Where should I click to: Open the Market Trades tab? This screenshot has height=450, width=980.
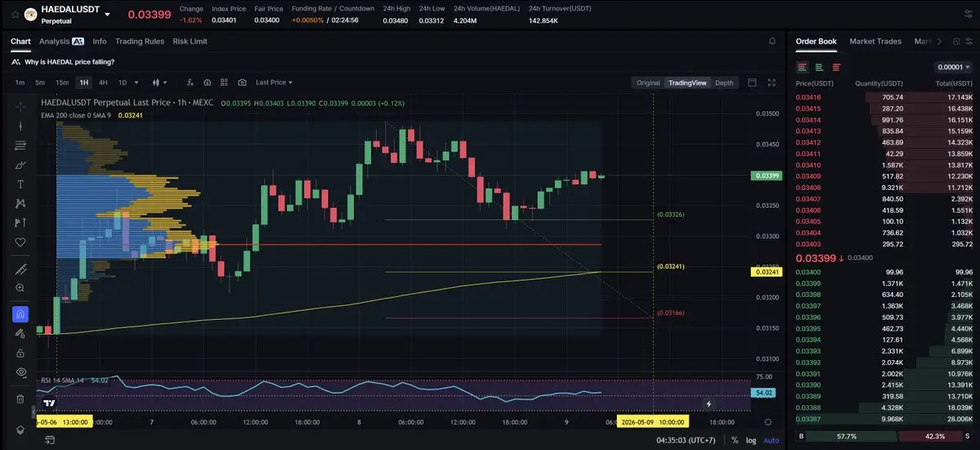pyautogui.click(x=875, y=41)
